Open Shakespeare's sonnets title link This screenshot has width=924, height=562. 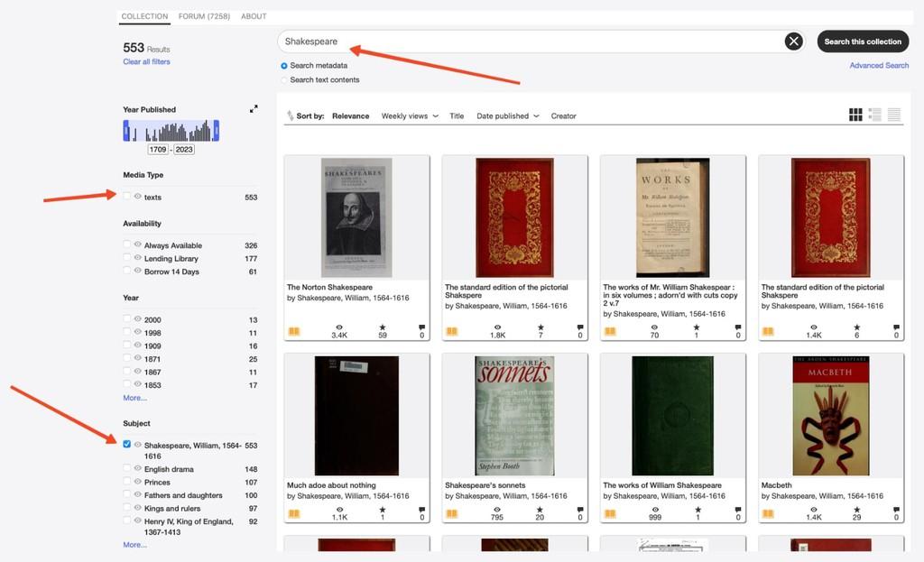click(485, 485)
